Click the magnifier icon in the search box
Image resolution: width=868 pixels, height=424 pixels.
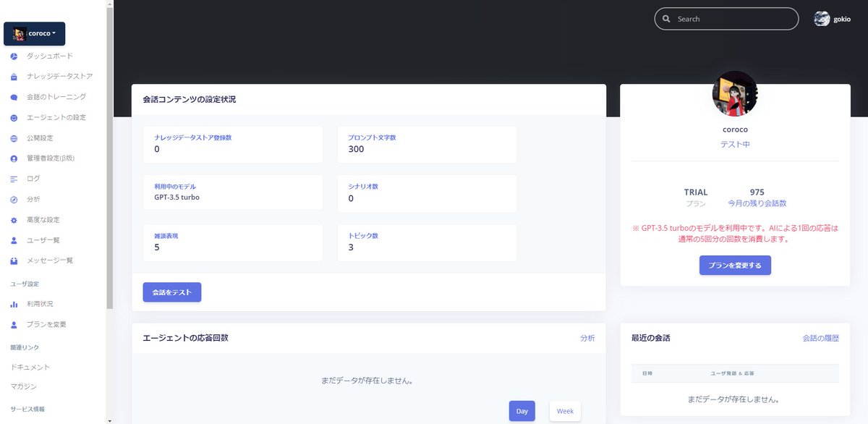666,19
